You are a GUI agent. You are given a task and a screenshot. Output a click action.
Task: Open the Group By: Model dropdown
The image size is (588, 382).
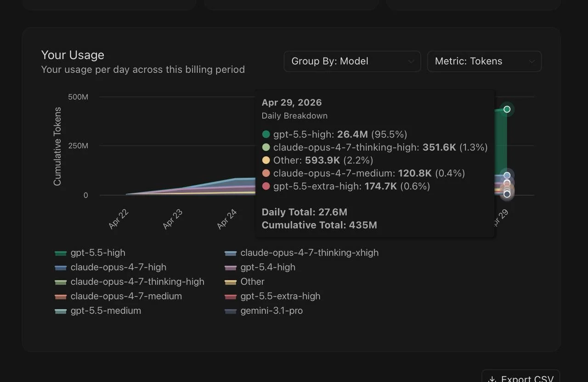pos(352,61)
